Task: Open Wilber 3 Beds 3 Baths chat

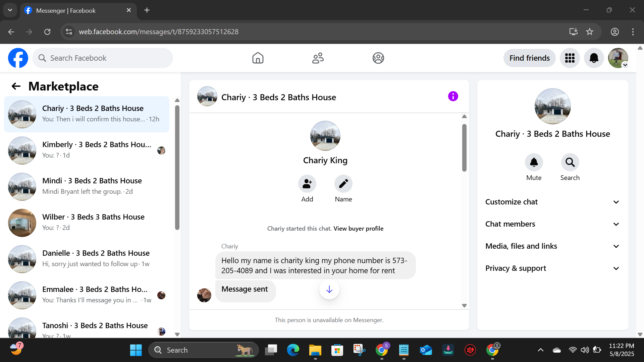Action: tap(87, 223)
